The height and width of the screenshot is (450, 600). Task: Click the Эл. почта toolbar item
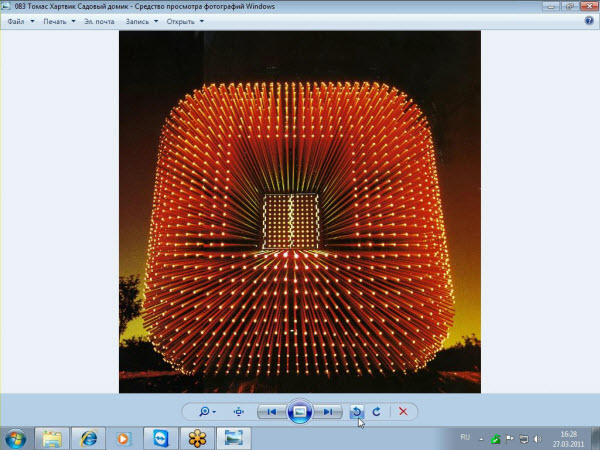tap(99, 21)
